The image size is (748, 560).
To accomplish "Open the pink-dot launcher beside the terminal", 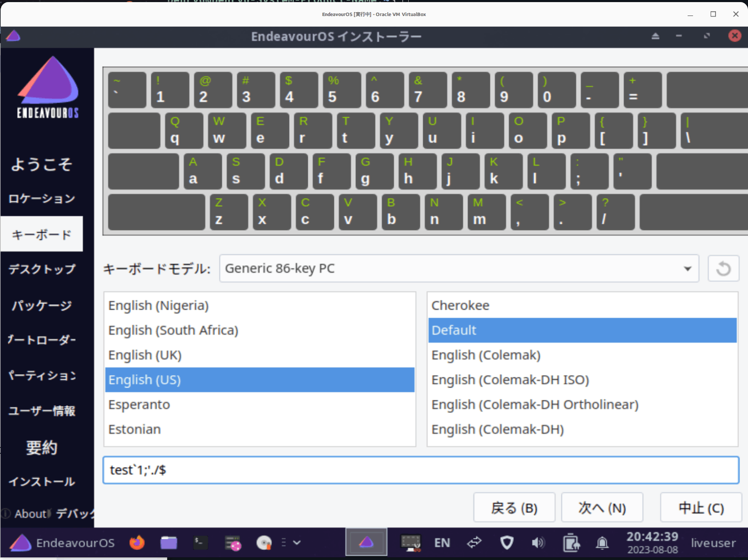I will point(233,543).
